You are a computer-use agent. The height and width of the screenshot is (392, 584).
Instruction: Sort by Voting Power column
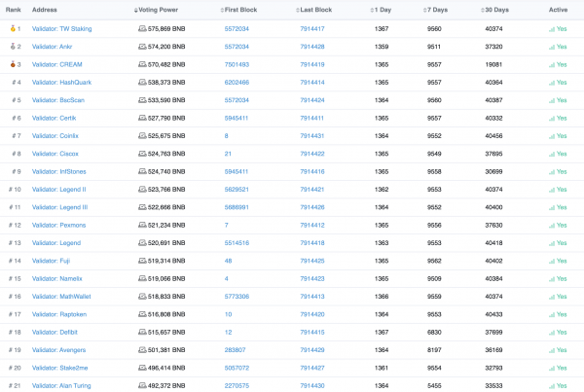click(x=156, y=10)
